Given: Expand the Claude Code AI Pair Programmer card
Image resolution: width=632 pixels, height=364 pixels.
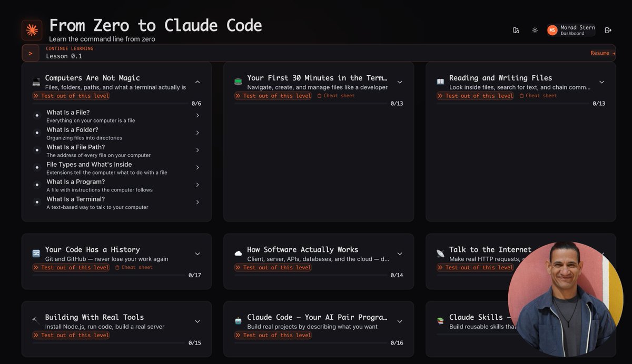Looking at the screenshot, I should click(x=400, y=321).
